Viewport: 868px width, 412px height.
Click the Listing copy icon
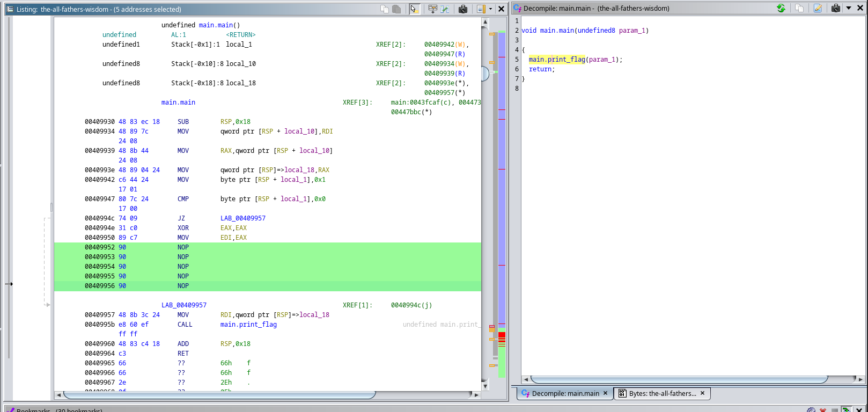coord(384,9)
